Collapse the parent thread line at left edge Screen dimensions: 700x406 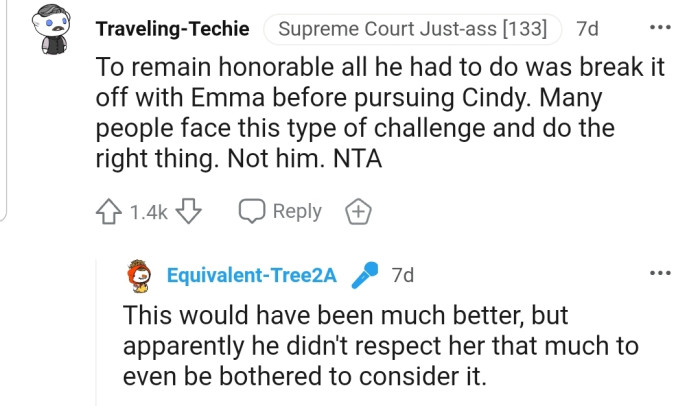pyautogui.click(x=5, y=110)
